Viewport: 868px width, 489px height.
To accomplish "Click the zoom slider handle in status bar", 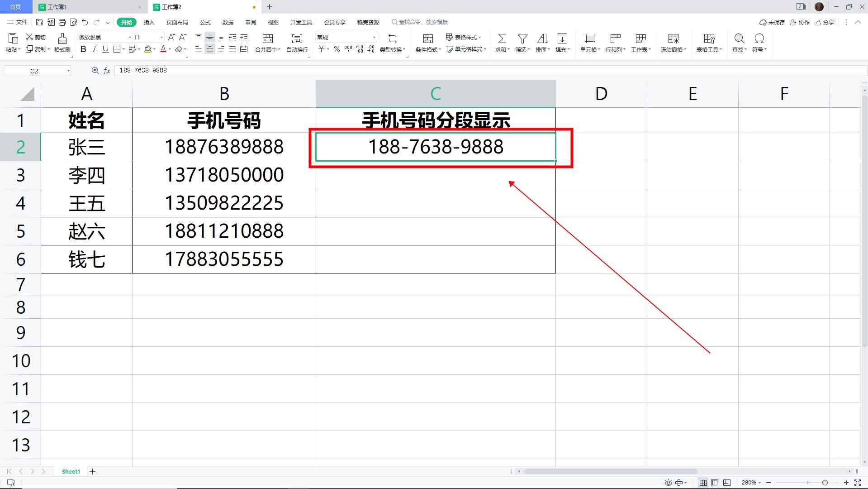I will [x=825, y=483].
